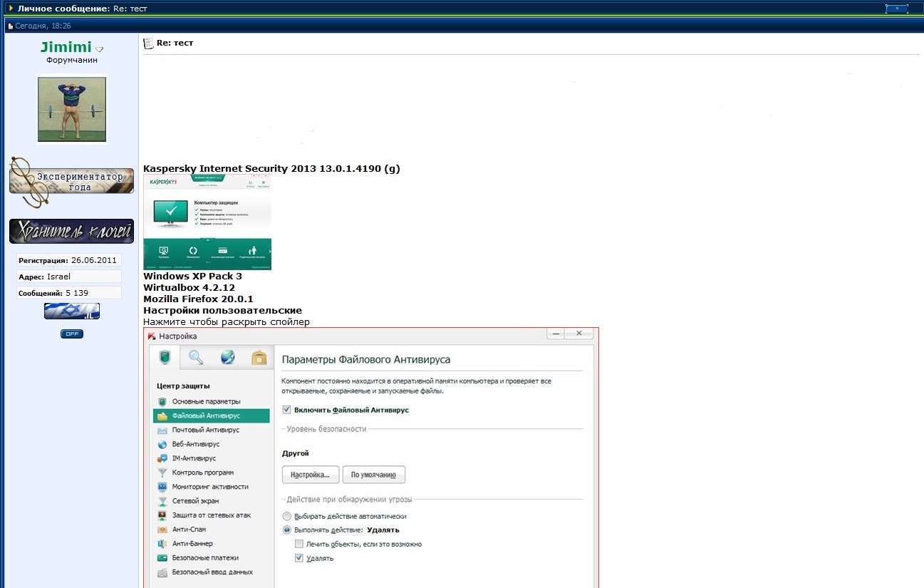Image resolution: width=924 pixels, height=588 pixels.
Task: Click the Анти-Спам icon
Action: point(162,530)
